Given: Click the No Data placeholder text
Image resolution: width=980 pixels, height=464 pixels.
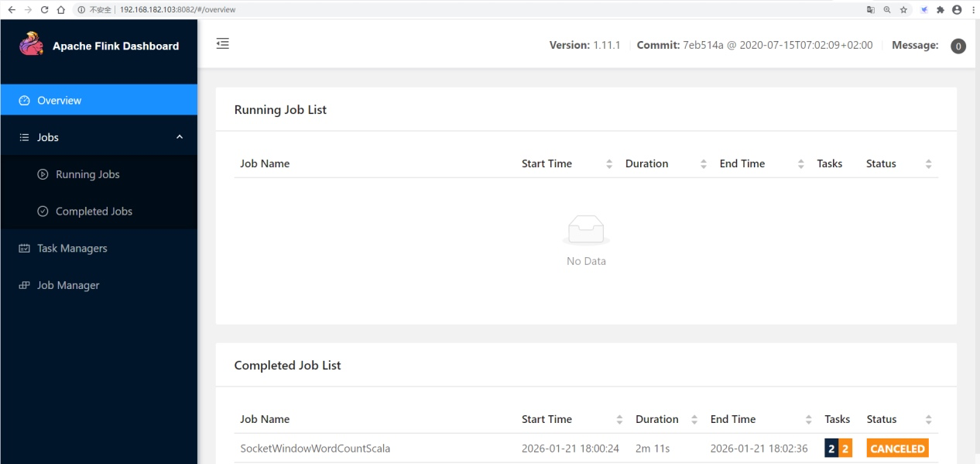Looking at the screenshot, I should click(x=586, y=262).
